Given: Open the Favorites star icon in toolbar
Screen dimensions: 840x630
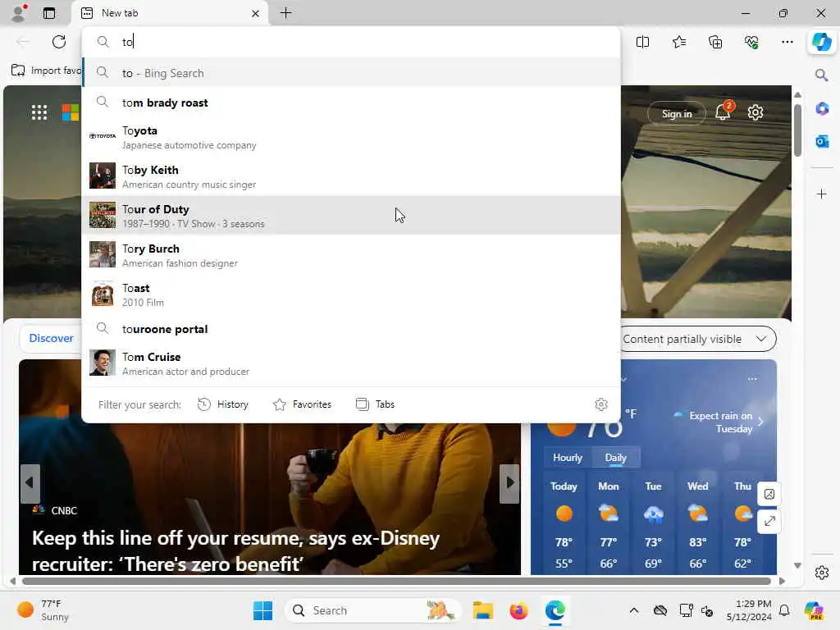Looking at the screenshot, I should click(678, 42).
